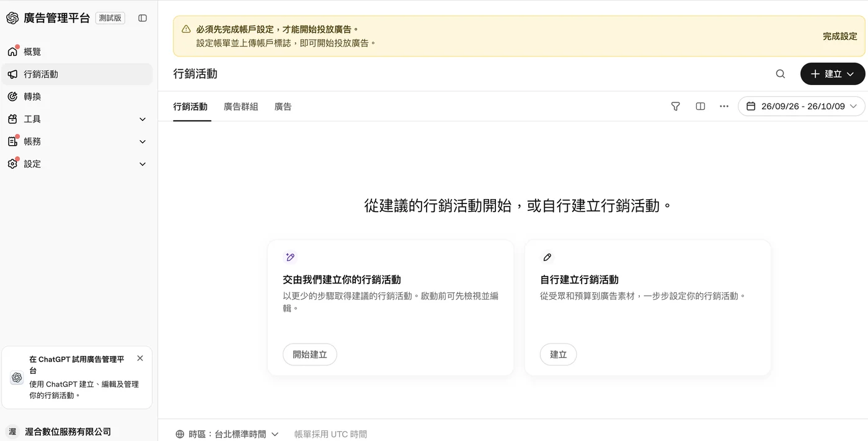This screenshot has height=441, width=868.
Task: Open date range 26/09/26 - 26/10/09 picker
Action: click(802, 106)
